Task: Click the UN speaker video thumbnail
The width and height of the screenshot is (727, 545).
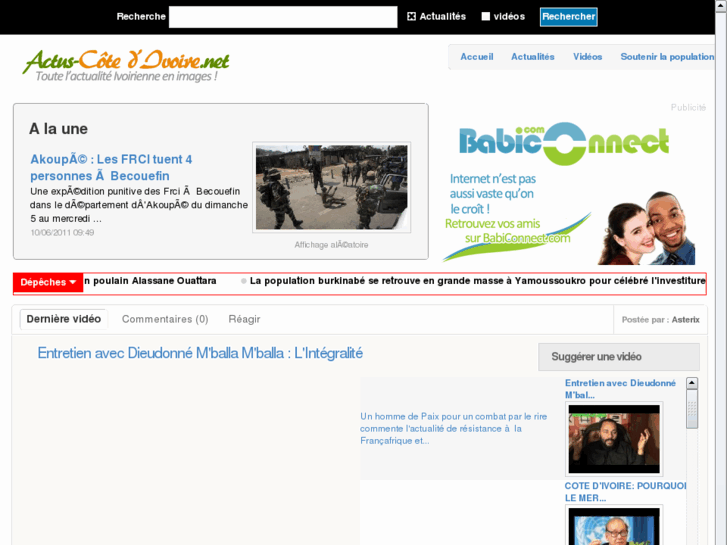Action: [614, 526]
